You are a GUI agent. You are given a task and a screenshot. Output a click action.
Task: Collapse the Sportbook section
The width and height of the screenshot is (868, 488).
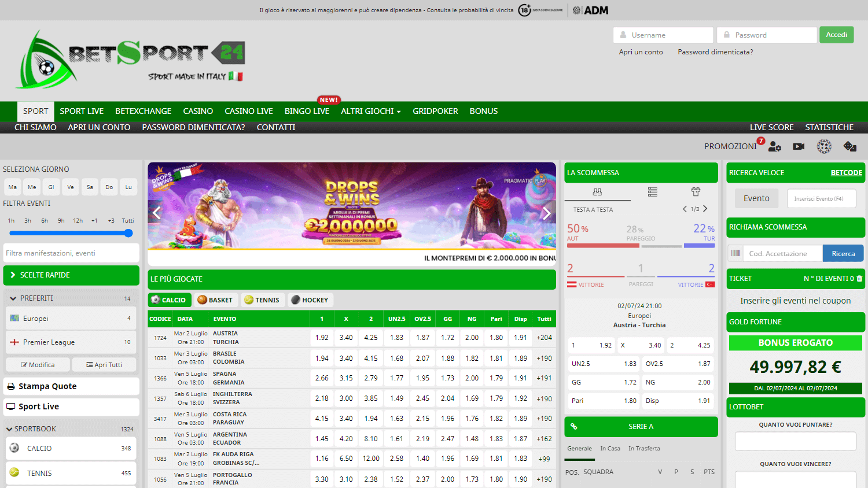coord(71,429)
